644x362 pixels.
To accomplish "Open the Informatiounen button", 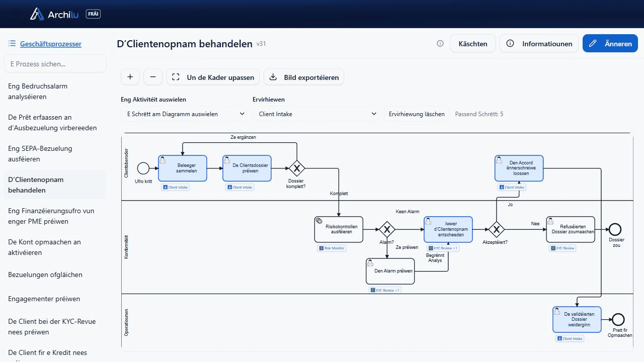I will (x=539, y=44).
